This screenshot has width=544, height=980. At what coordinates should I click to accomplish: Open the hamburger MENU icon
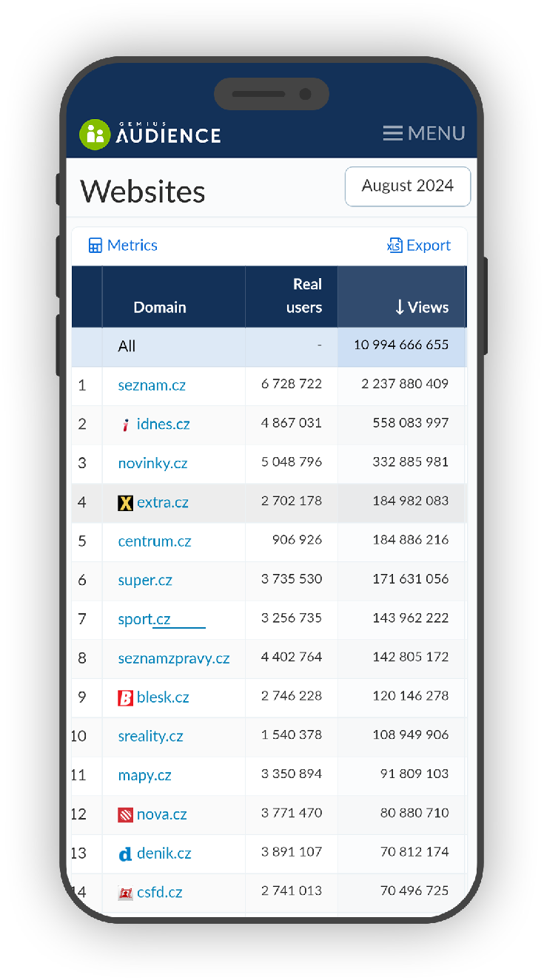coord(393,133)
